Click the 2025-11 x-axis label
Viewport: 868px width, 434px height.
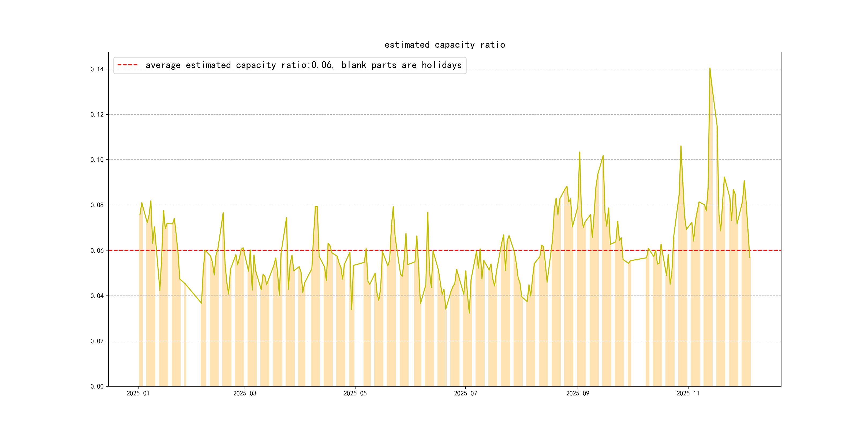coord(688,393)
